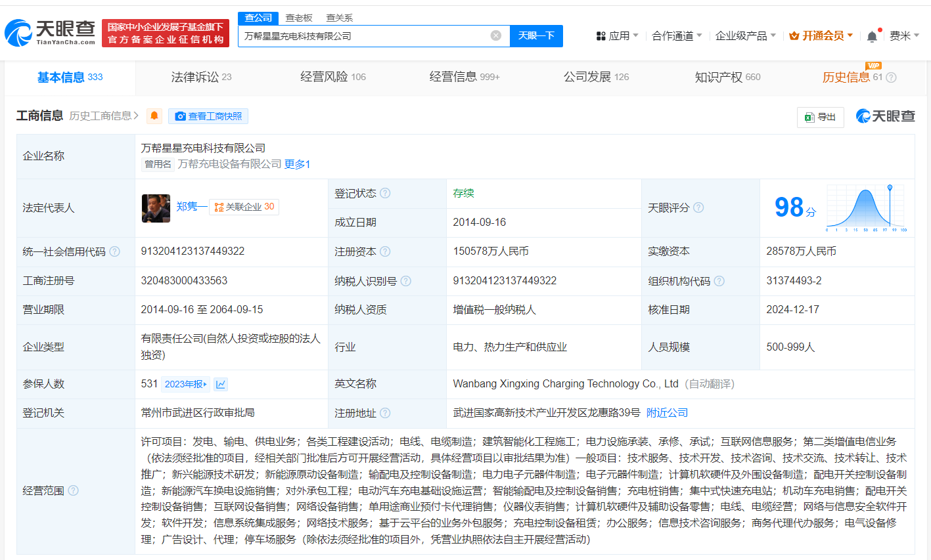The image size is (931, 560).
Task: Open legal representative 郑隽一 link
Action: pyautogui.click(x=191, y=207)
